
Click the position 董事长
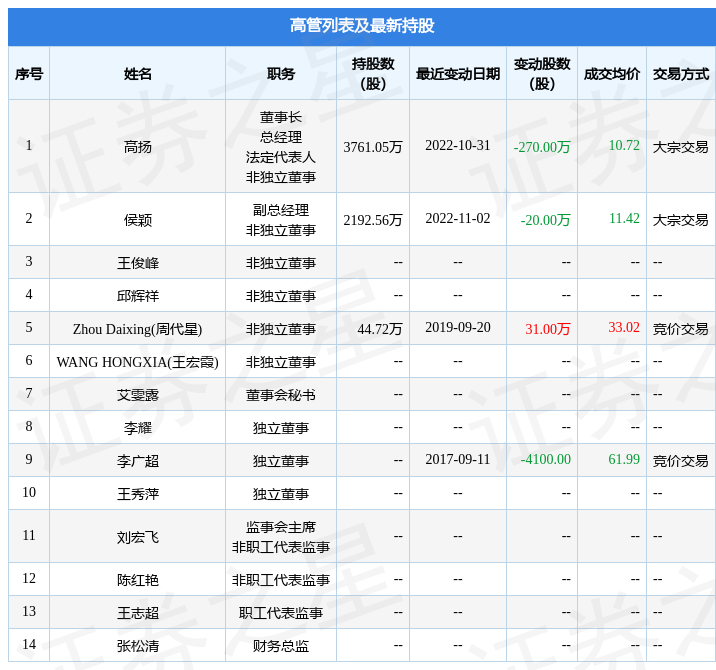point(281,117)
